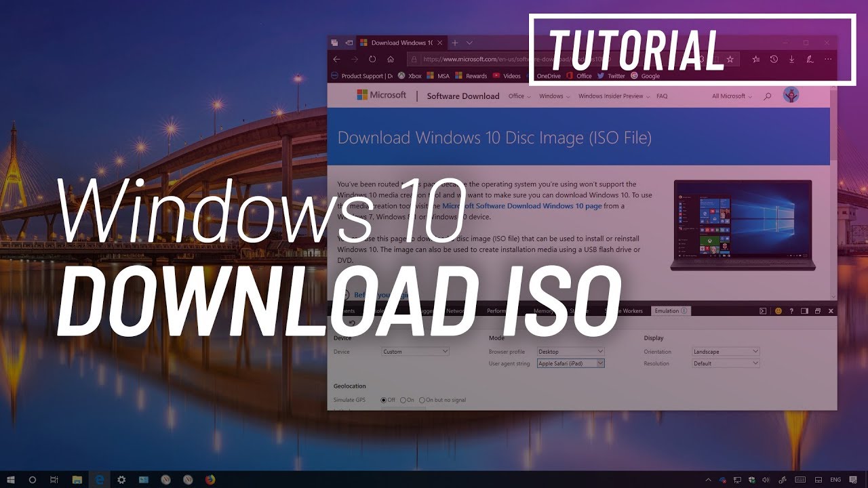Image resolution: width=868 pixels, height=488 pixels.
Task: Set these tabs aside icon
Action: click(349, 43)
